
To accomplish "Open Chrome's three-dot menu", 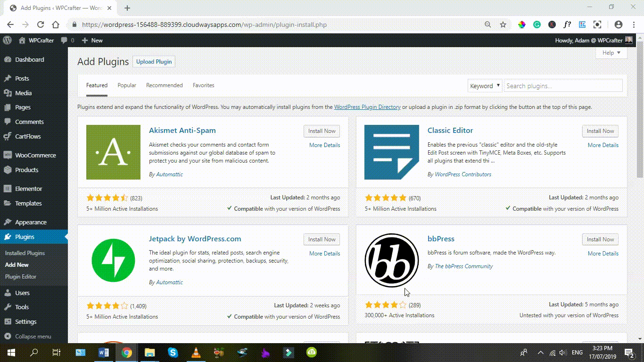I will [x=634, y=25].
